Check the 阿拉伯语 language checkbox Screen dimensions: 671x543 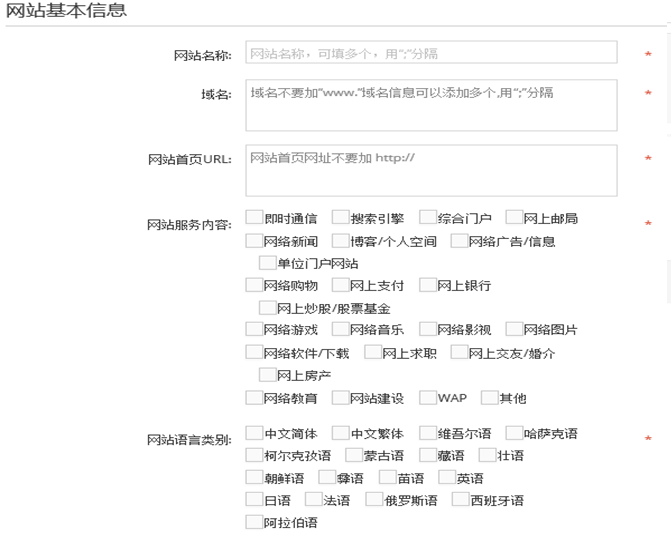point(254,522)
